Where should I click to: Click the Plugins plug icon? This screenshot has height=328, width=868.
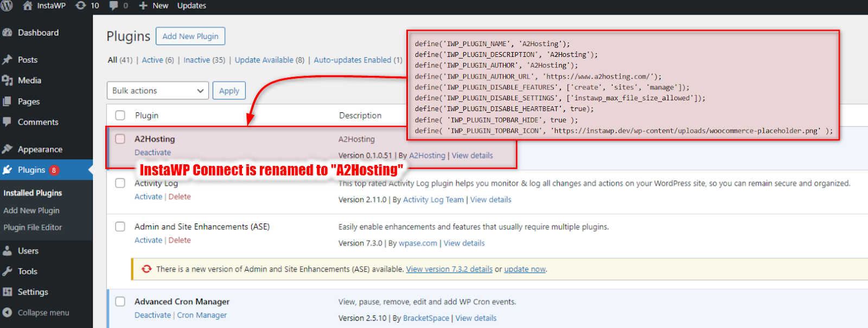8,170
